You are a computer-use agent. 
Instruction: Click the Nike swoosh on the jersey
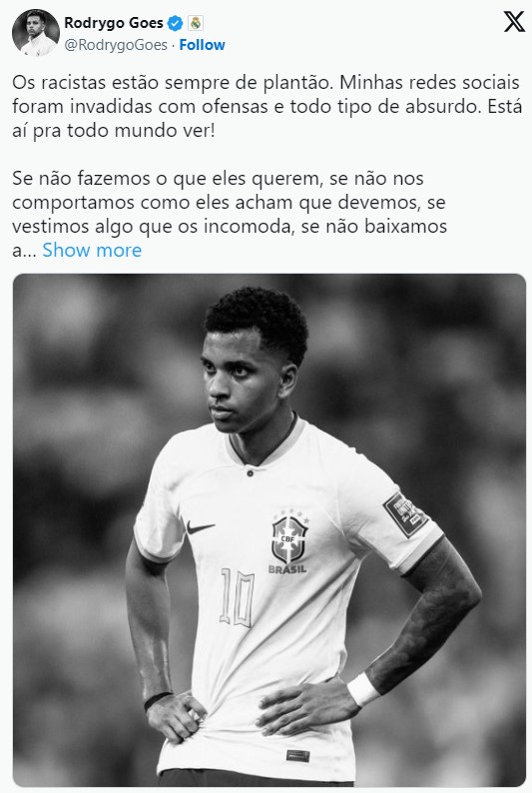[200, 527]
